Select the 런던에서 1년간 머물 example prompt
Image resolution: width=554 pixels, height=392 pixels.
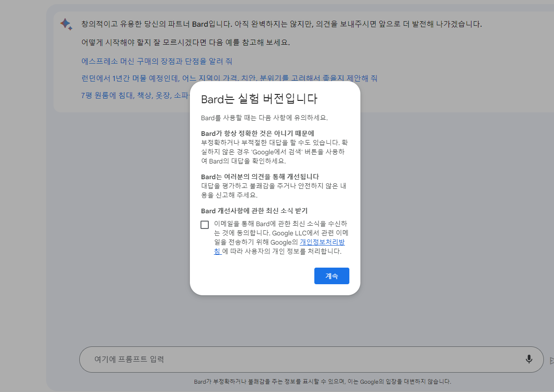(x=229, y=78)
